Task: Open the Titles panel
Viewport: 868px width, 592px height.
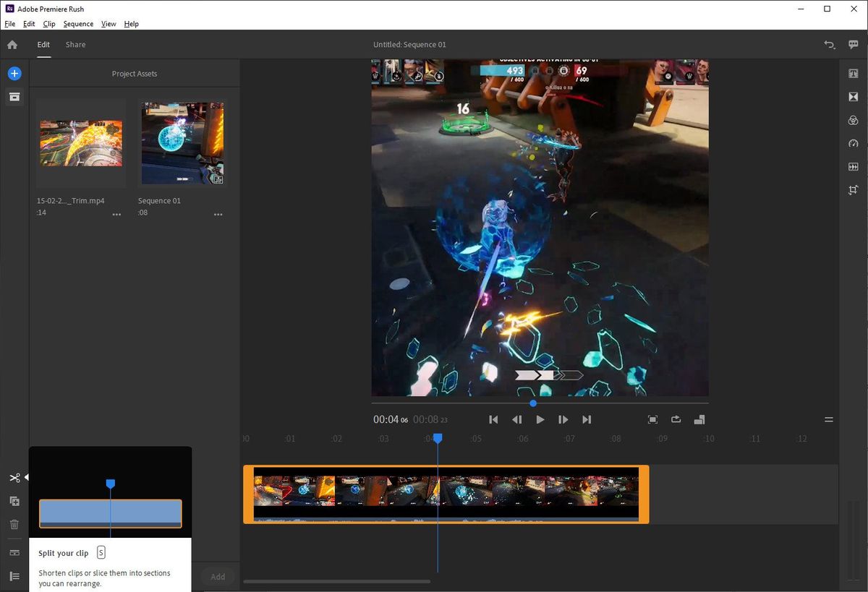Action: [x=853, y=73]
